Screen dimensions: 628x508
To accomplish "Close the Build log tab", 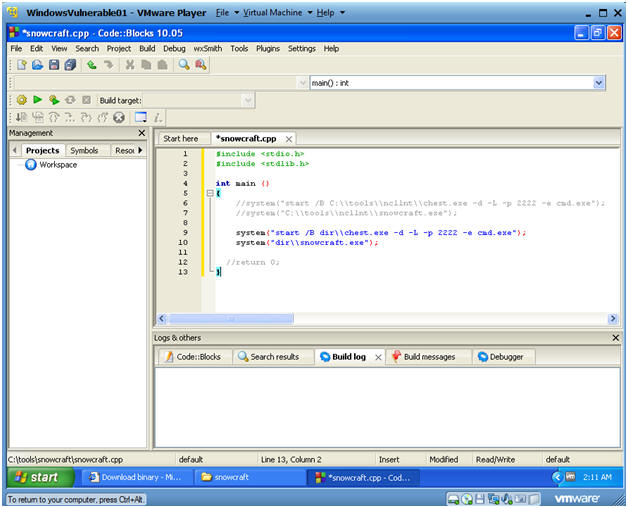I will [378, 357].
